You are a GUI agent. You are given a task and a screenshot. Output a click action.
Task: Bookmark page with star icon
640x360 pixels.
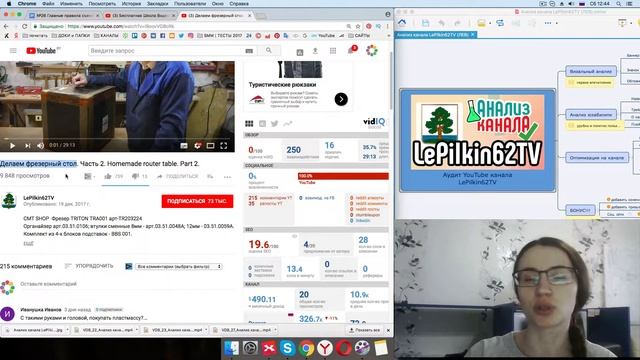358,26
